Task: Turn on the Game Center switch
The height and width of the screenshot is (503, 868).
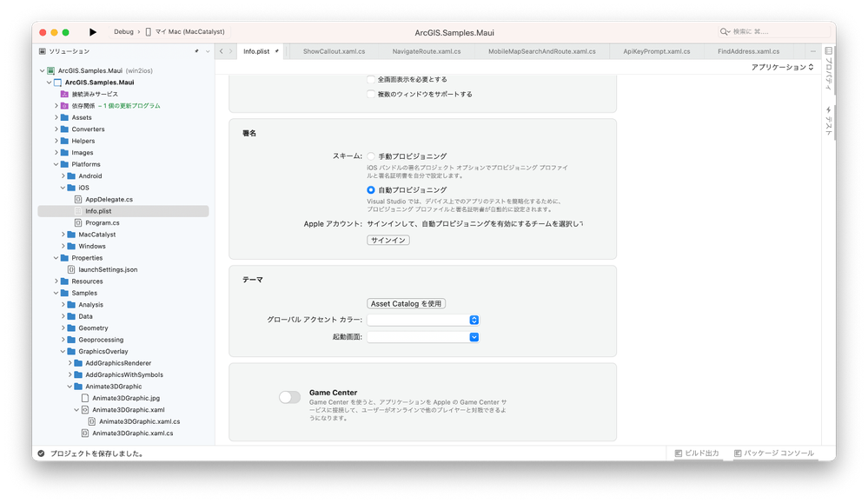Action: pyautogui.click(x=289, y=396)
